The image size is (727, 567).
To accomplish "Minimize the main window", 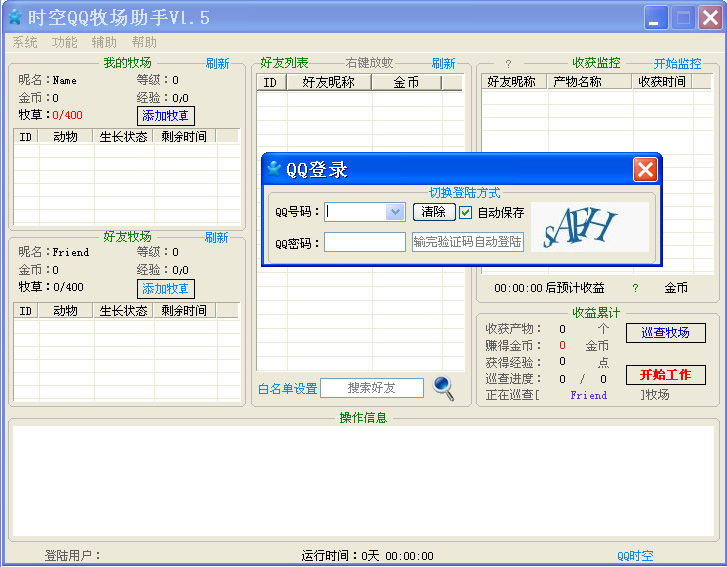I will click(656, 18).
